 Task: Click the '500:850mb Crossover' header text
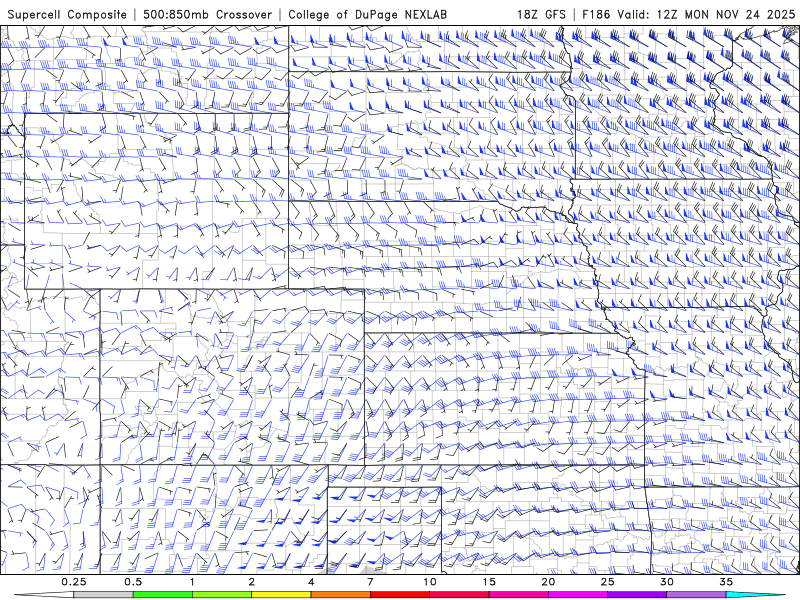click(208, 15)
